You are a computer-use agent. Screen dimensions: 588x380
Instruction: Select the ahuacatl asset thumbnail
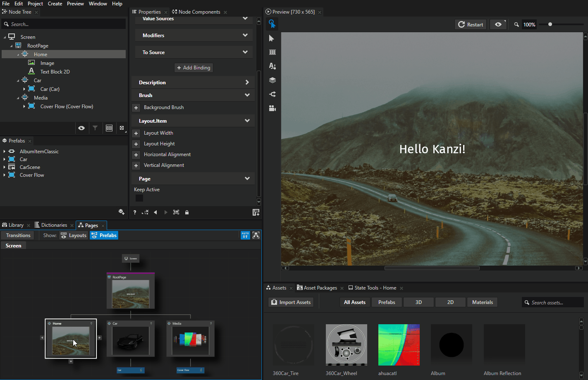[x=399, y=345]
